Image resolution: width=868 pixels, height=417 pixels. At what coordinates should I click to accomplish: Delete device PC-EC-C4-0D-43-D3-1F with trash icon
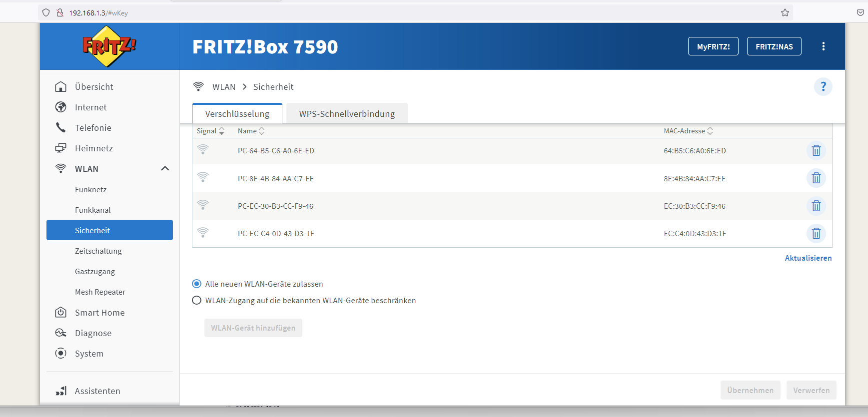pyautogui.click(x=816, y=233)
